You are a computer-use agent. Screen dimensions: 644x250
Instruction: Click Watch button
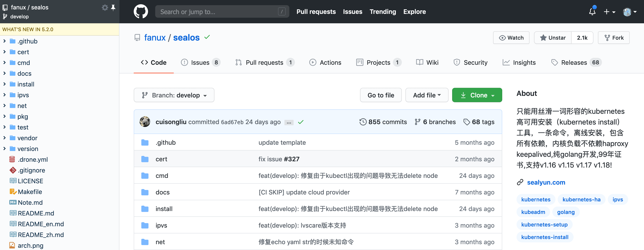tap(511, 38)
